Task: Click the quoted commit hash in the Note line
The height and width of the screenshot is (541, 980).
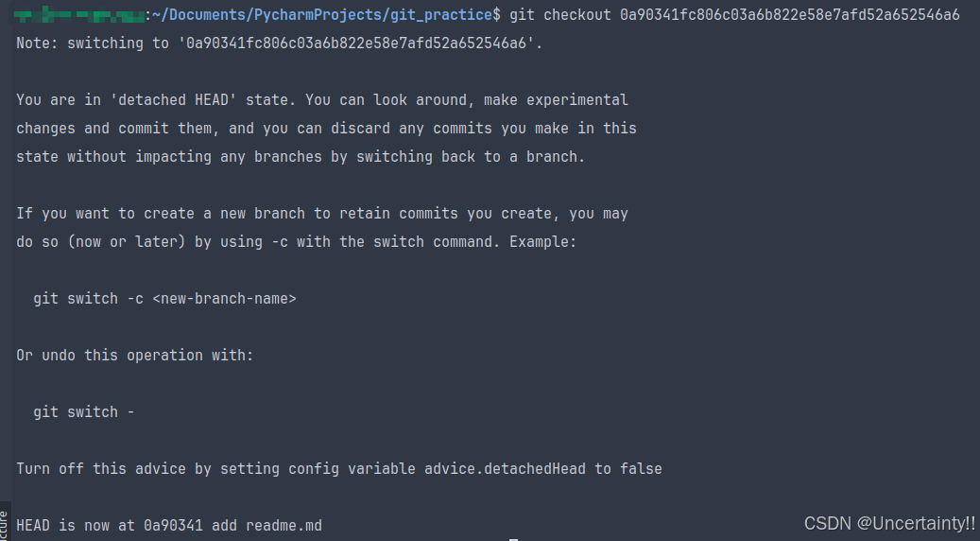Action: click(x=356, y=44)
